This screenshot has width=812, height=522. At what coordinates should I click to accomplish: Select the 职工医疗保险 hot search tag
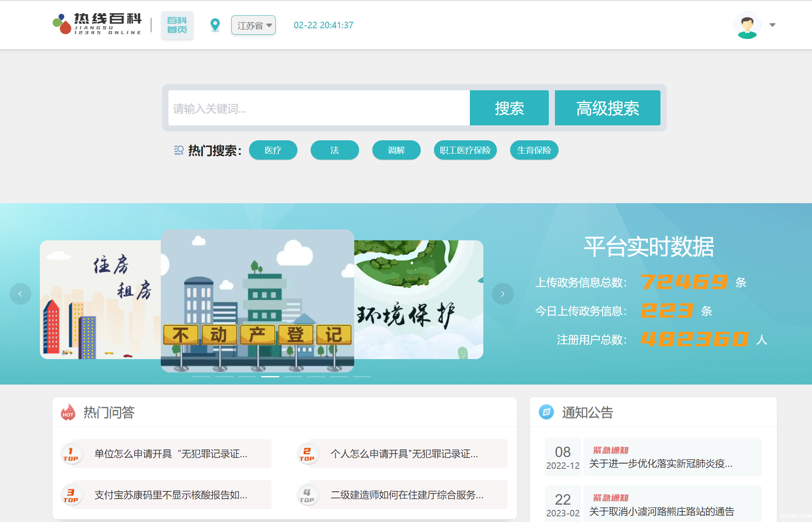(465, 150)
